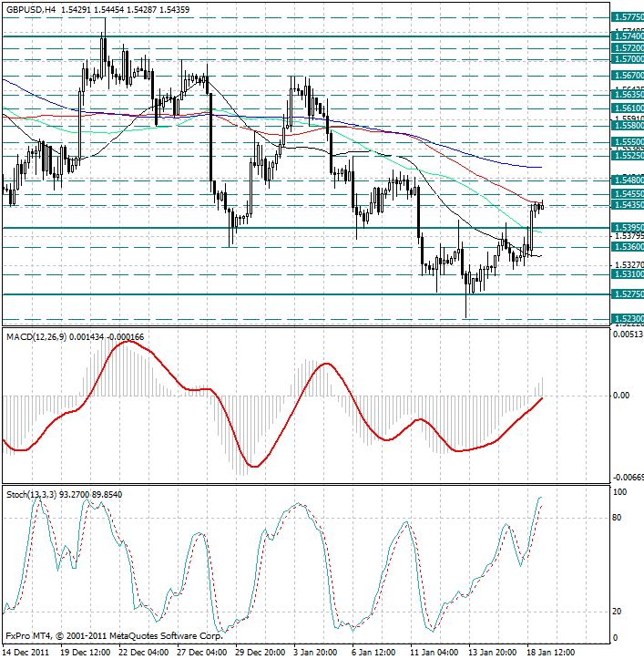
Task: Click the blue moving average line end
Action: (x=540, y=168)
